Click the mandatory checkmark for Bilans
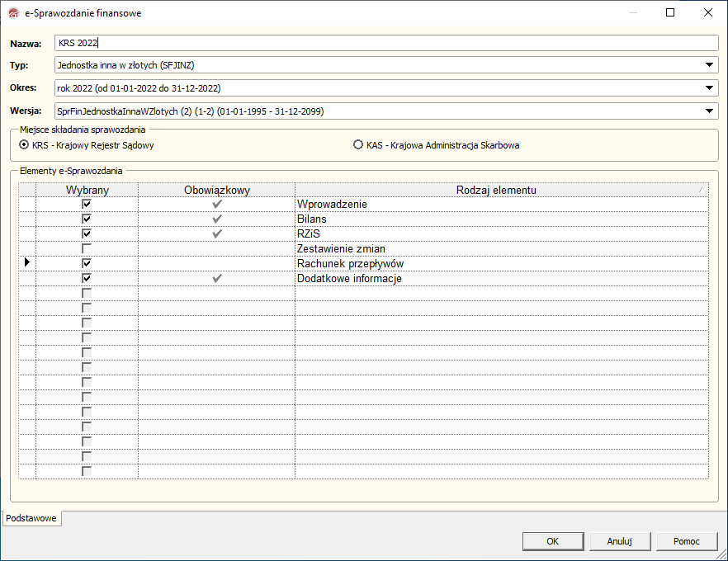Image resolution: width=728 pixels, height=561 pixels. pos(217,219)
